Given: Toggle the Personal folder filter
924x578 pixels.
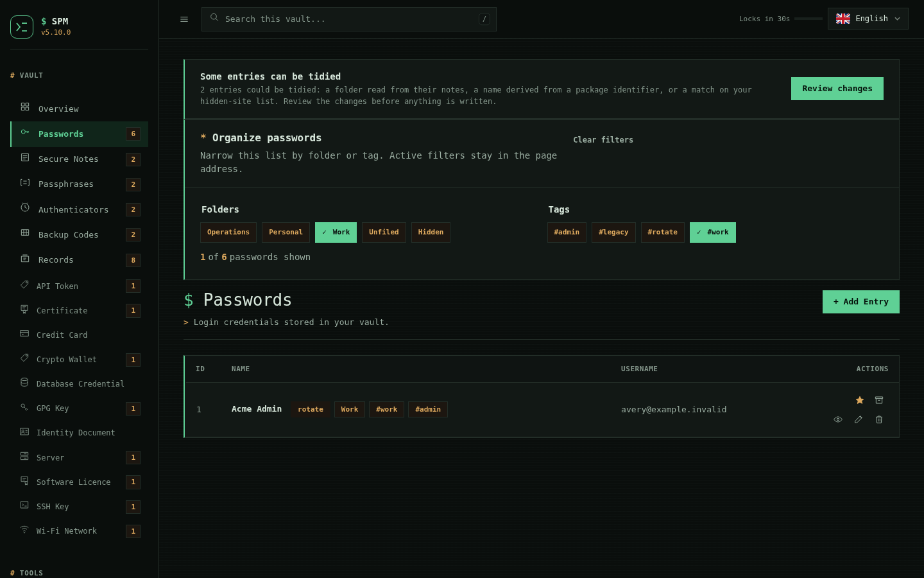Looking at the screenshot, I should pos(286,232).
